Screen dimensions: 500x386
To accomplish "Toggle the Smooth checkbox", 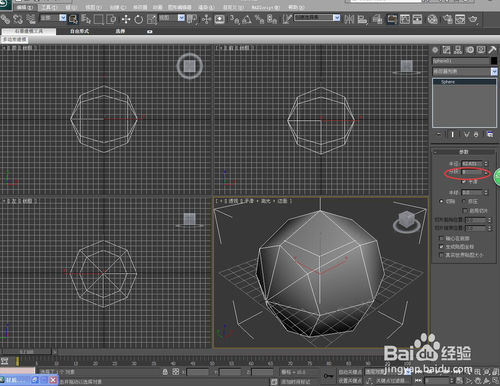I will [464, 182].
